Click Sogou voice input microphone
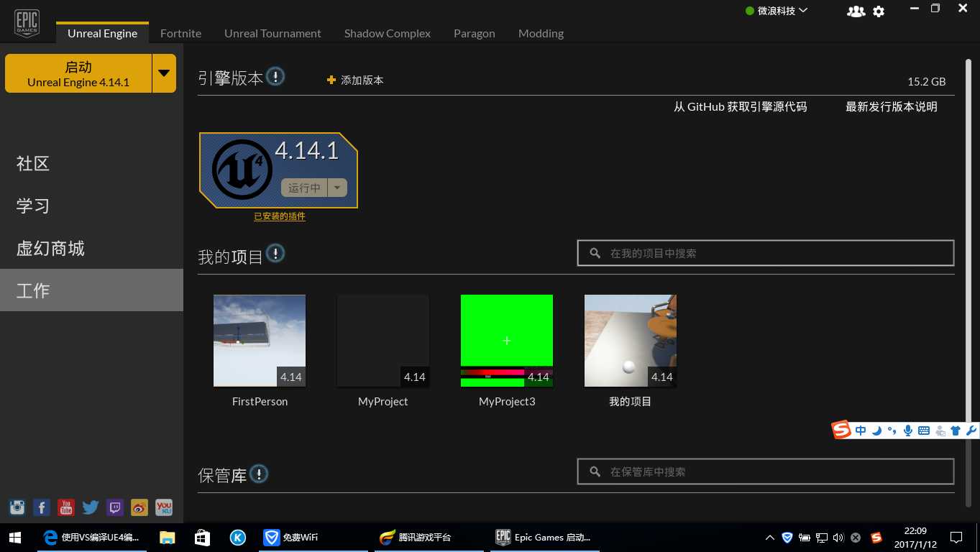This screenshot has width=980, height=552. 908,431
